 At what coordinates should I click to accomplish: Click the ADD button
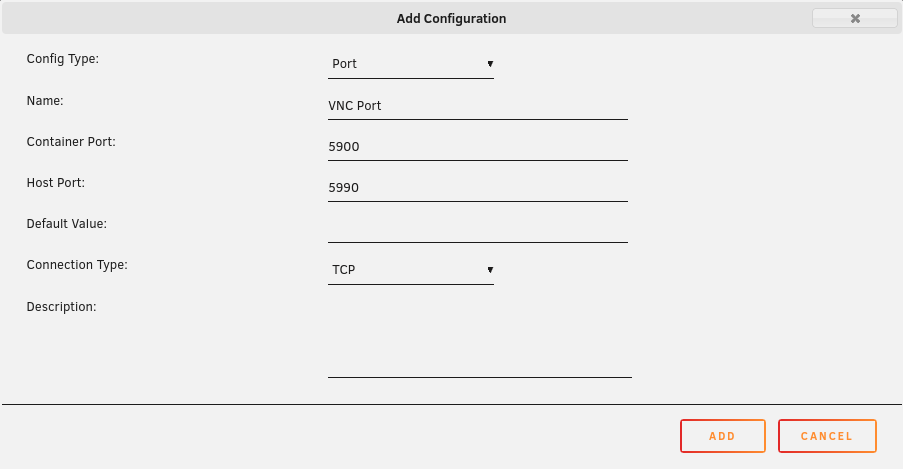point(723,436)
